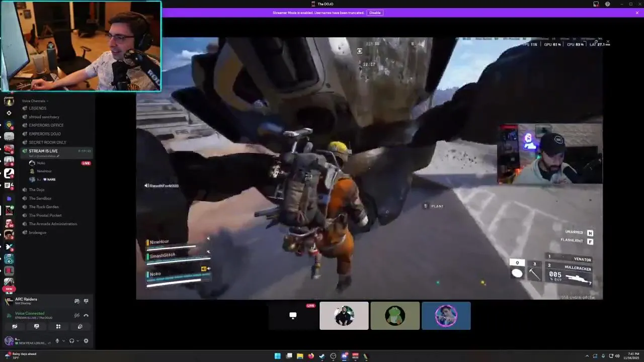
Task: Open the purple folder in server list
Action: pyautogui.click(x=9, y=199)
